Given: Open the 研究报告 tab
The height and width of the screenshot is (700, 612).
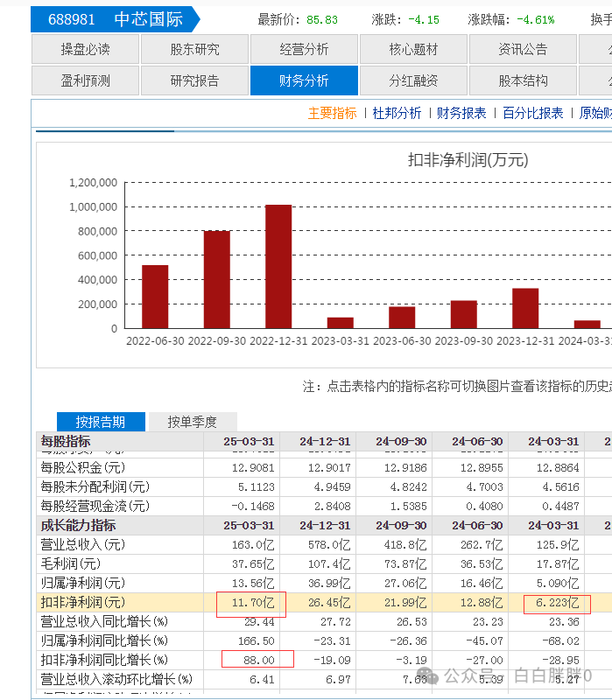Looking at the screenshot, I should [194, 80].
